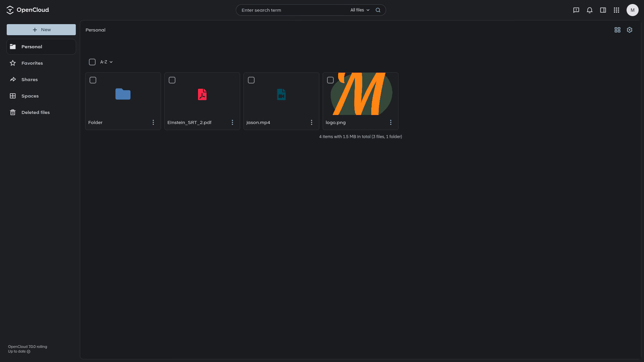Open view options gear icon

pos(630,30)
